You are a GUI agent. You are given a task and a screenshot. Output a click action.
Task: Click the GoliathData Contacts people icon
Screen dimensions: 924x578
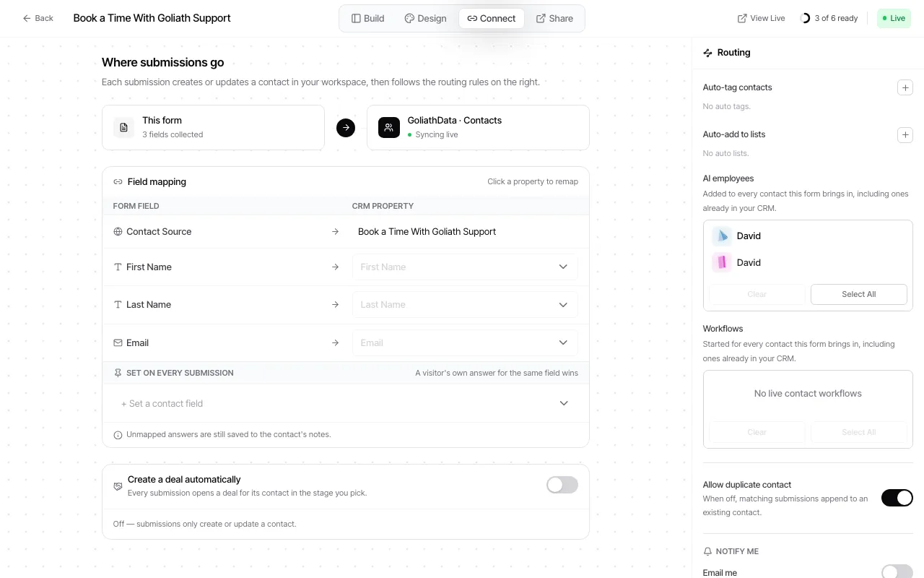pos(389,127)
